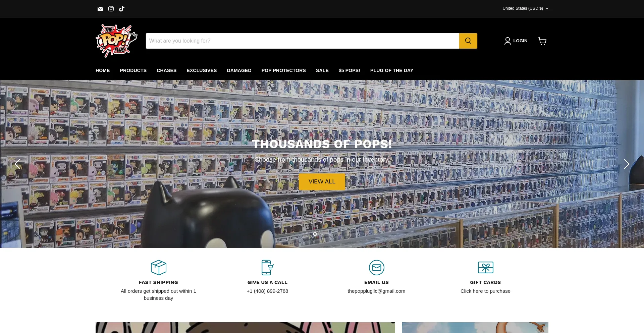Select the slideshow pagination dot
The image size is (644, 333).
315,234
